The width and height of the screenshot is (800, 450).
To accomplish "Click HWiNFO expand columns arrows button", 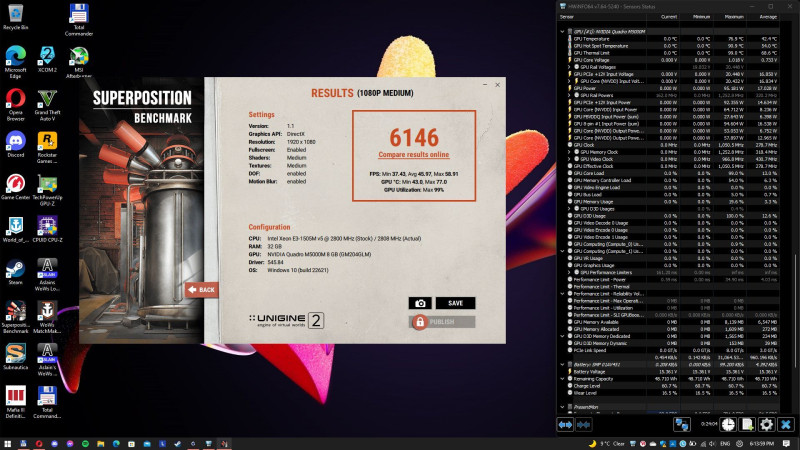I will pyautogui.click(x=565, y=424).
